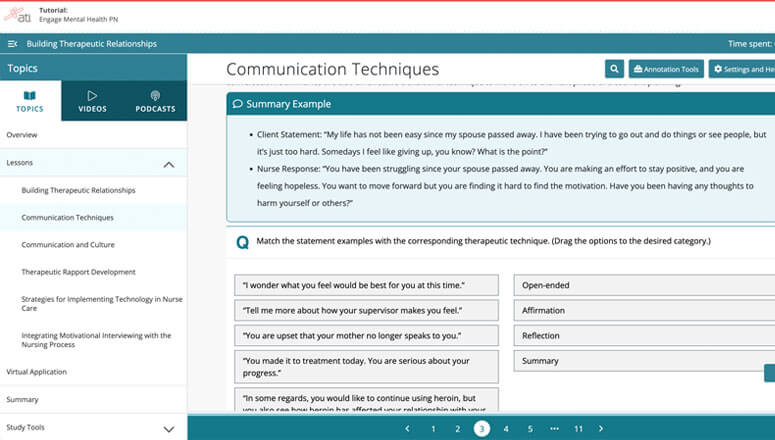The height and width of the screenshot is (440, 775).
Task: Collapse sidebar with the menu toggle icon
Action: 12,44
